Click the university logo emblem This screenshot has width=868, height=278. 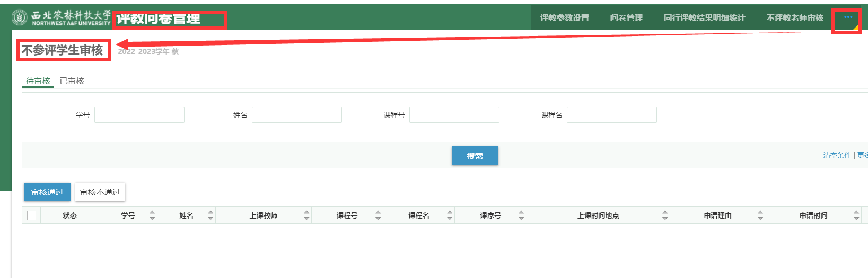click(x=20, y=17)
